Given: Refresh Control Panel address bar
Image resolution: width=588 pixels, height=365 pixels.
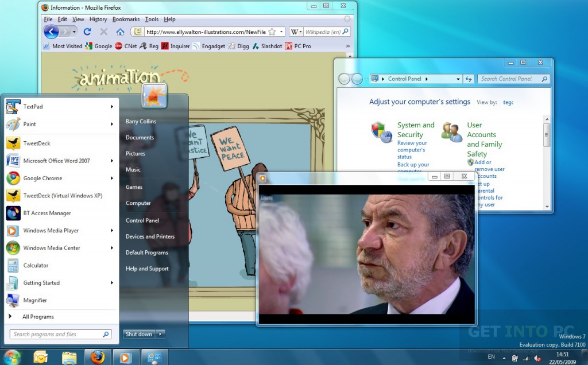Looking at the screenshot, I should pos(469,79).
